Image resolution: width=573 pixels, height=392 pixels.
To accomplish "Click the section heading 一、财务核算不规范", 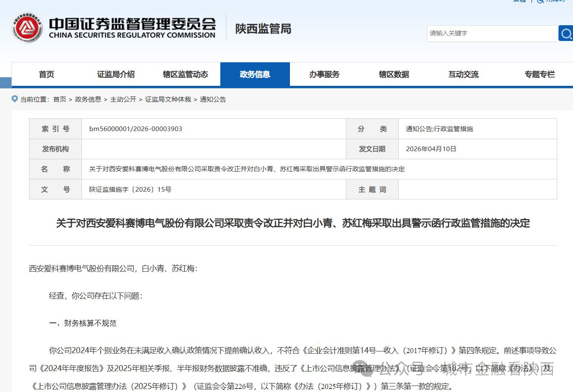I will click(x=83, y=323).
